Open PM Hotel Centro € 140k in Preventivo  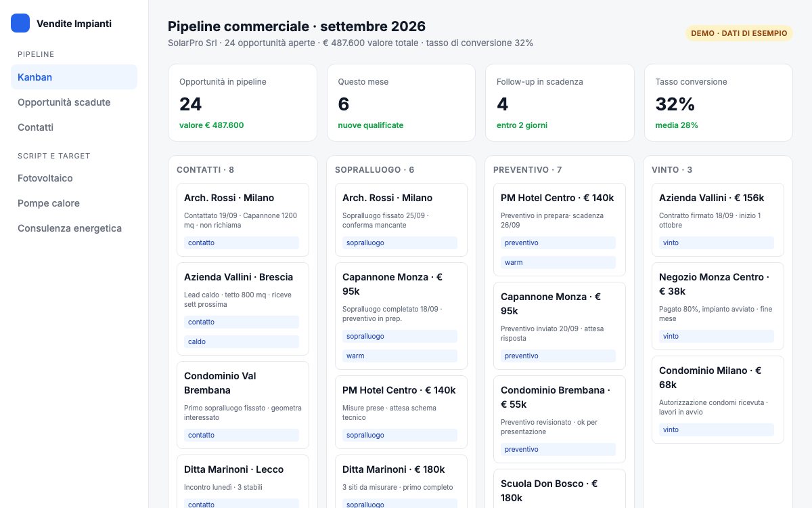560,230
